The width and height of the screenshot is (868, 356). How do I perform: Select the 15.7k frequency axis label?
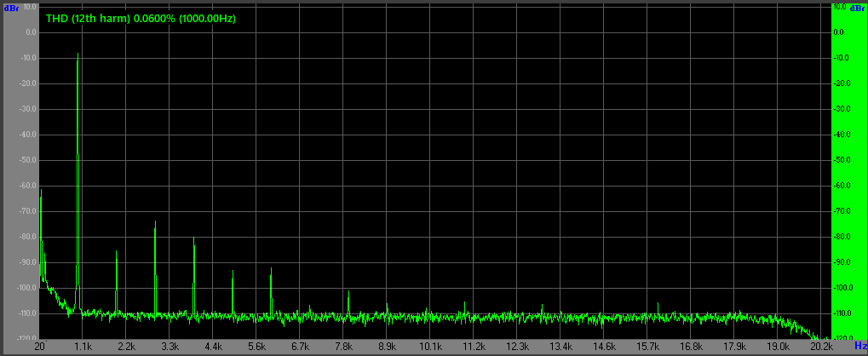[647, 347]
